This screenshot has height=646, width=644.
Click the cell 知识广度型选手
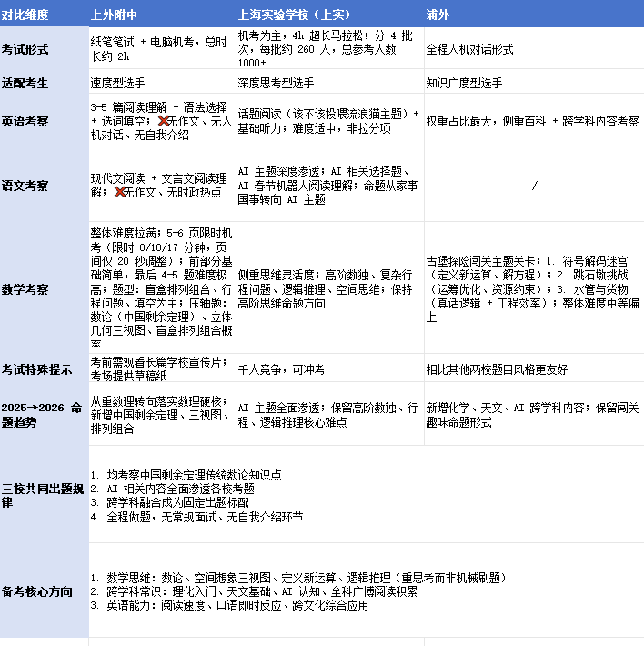click(534, 82)
